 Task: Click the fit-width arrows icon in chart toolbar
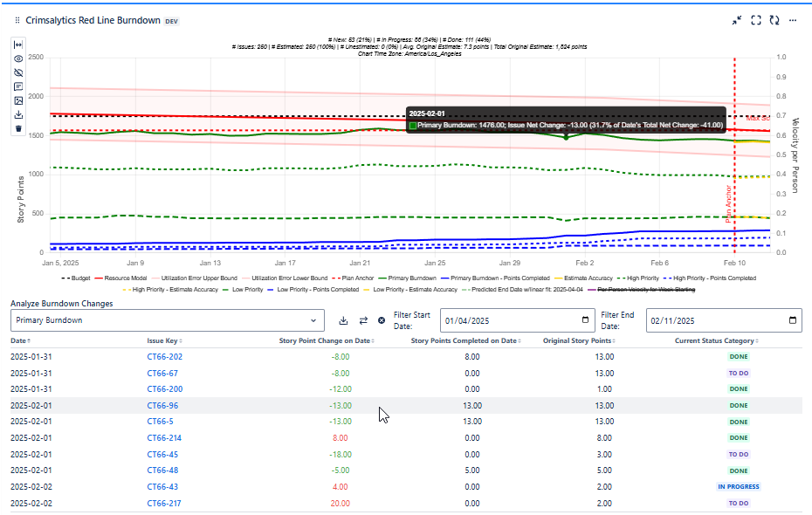18,45
